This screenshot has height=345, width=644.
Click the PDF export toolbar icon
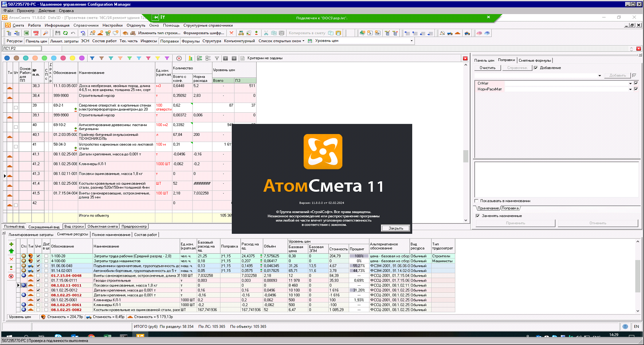tap(36, 33)
